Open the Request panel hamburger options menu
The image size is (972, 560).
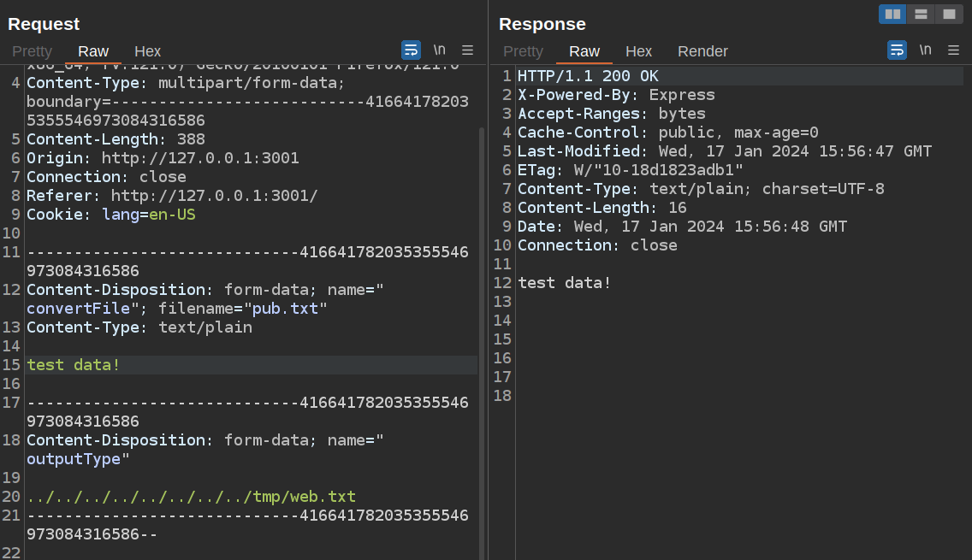[467, 50]
